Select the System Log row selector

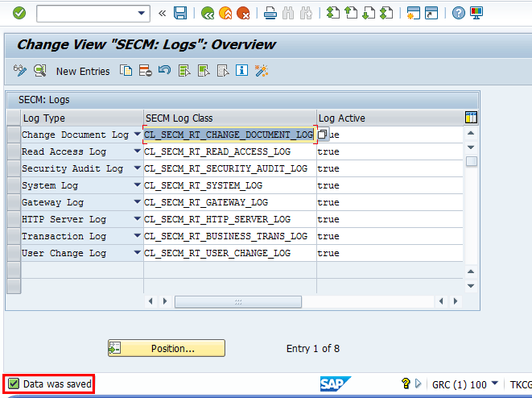tap(13, 185)
